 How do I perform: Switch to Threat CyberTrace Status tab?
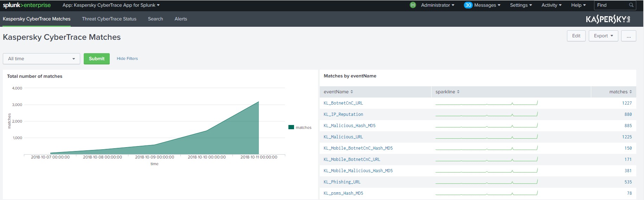pos(109,19)
